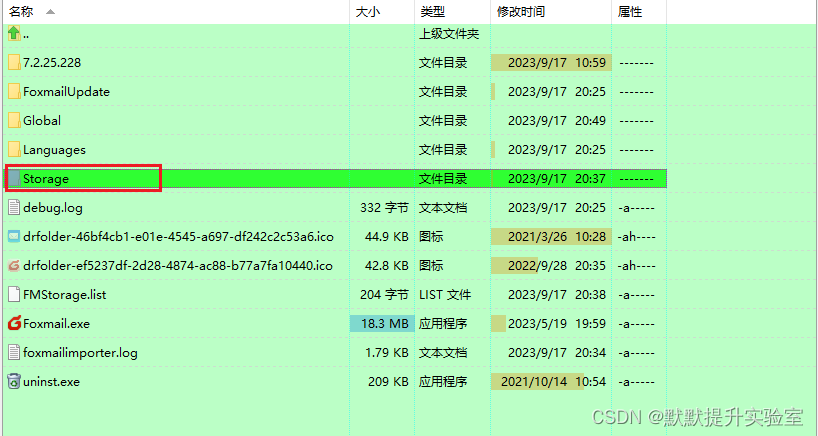Viewport: 818px width, 436px height.
Task: Click the drfolder-ef5237df Foxmail icon
Action: [x=14, y=265]
